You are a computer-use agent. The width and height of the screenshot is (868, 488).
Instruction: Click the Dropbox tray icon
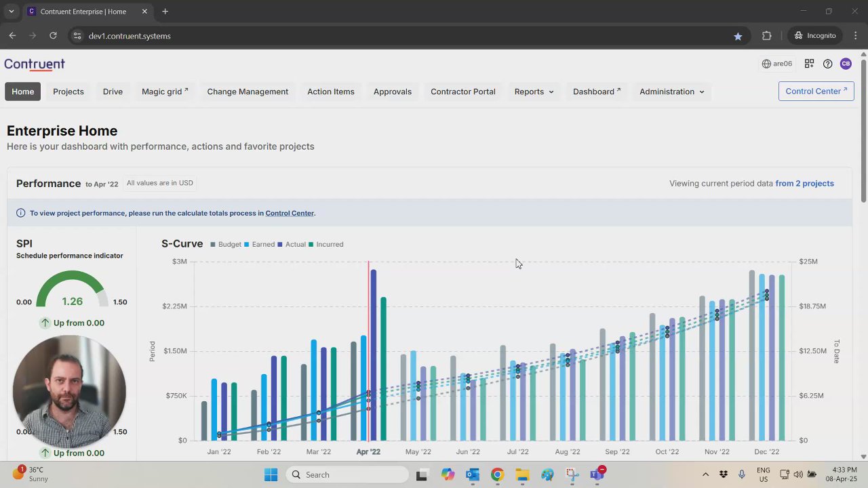pos(724,474)
